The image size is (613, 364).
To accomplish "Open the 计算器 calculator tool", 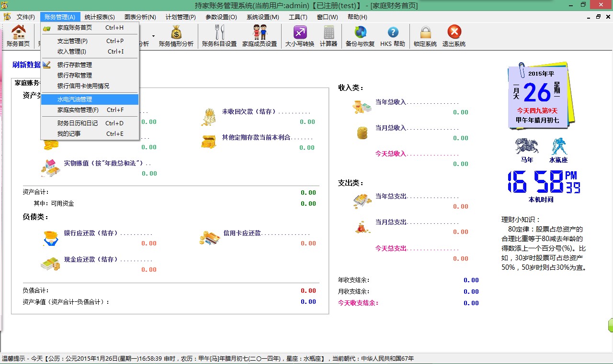I will point(329,36).
